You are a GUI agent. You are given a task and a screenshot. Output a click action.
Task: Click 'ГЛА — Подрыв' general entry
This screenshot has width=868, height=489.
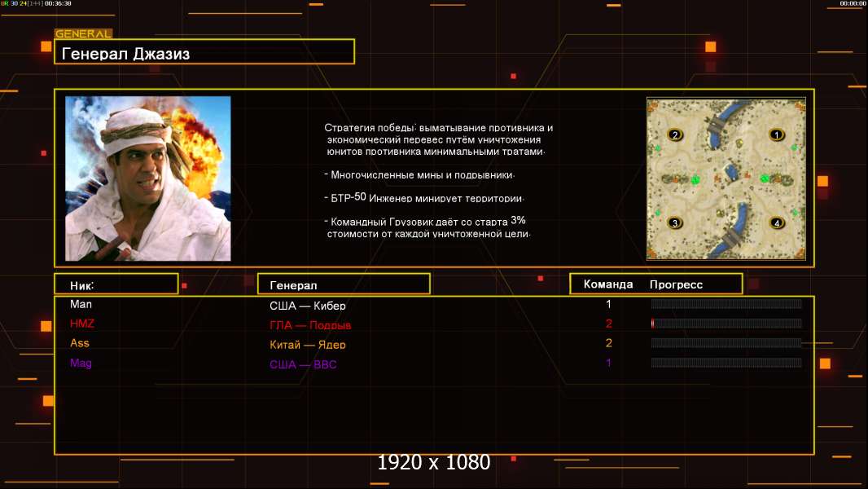tap(310, 325)
